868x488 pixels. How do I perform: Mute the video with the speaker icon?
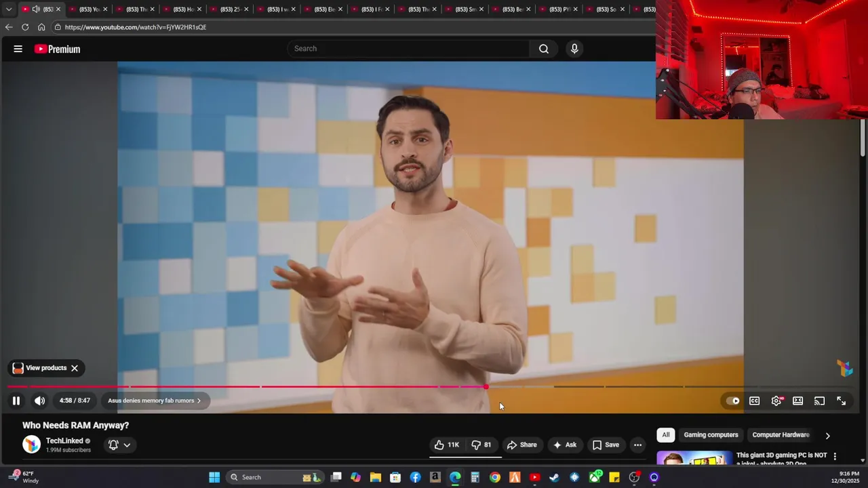point(40,401)
